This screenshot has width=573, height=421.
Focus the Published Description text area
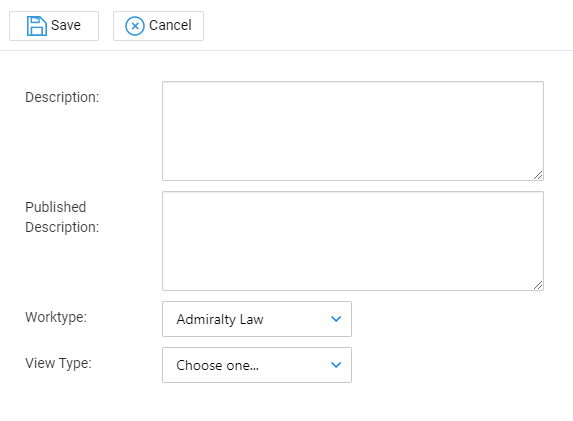point(353,241)
